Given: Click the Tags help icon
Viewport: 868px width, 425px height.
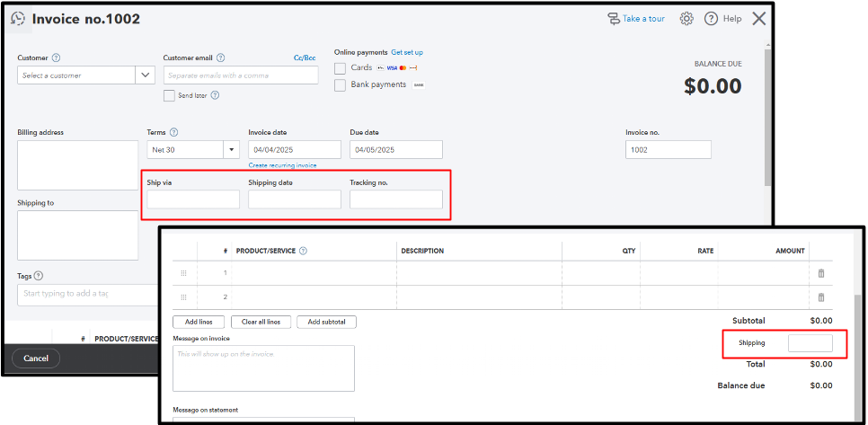Looking at the screenshot, I should pyautogui.click(x=39, y=276).
